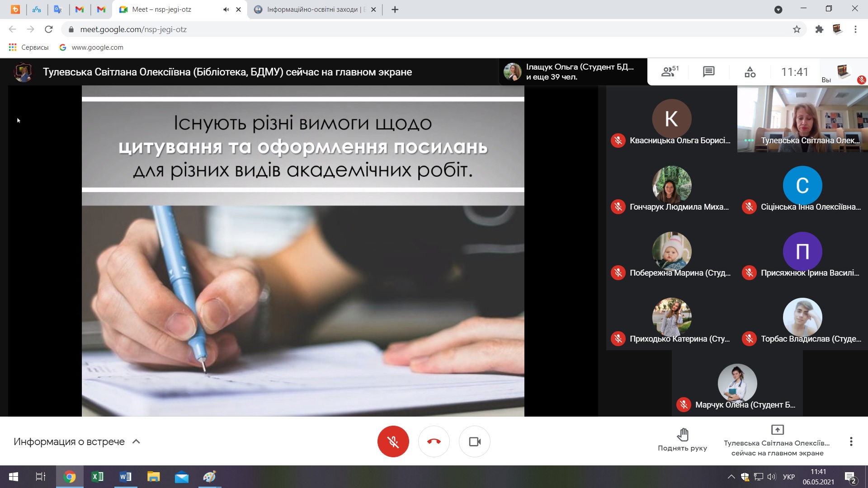Open the Activities shapes icon
This screenshot has width=868, height=488.
750,71
